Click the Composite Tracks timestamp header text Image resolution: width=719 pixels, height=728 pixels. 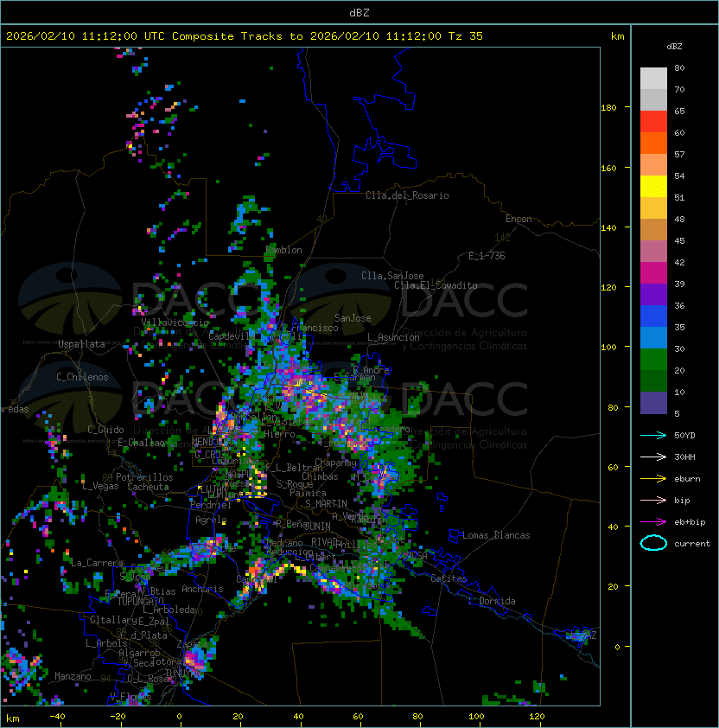click(245, 36)
